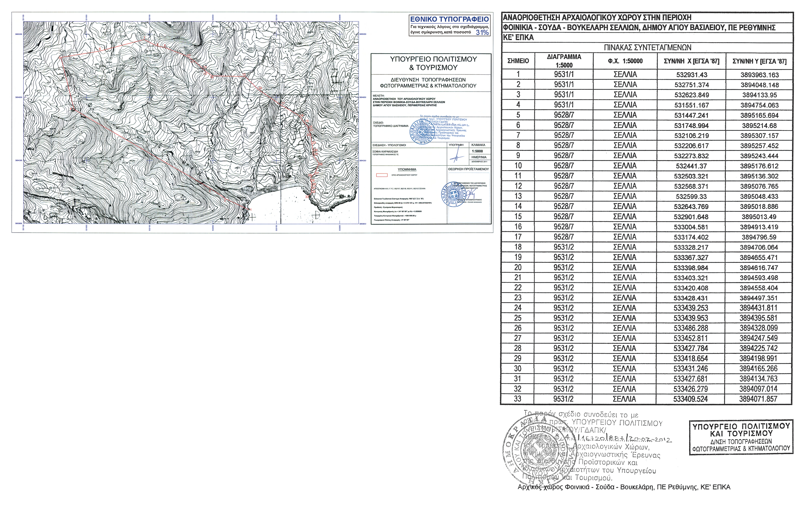Click the blue 31% reduction label
Viewport: 812px width, 514px height.
482,33
